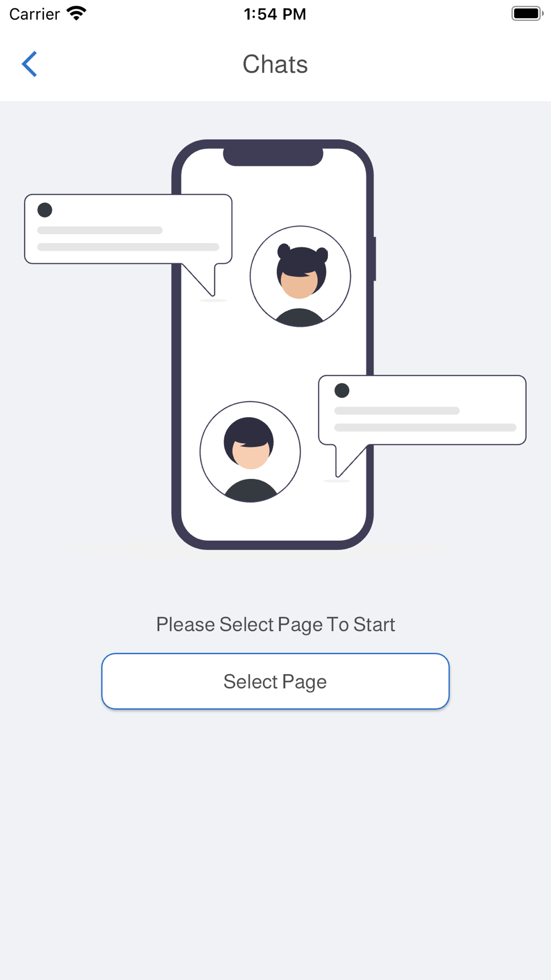Tap the short-haired avatar circle
Screen dimensions: 551x980
click(250, 452)
